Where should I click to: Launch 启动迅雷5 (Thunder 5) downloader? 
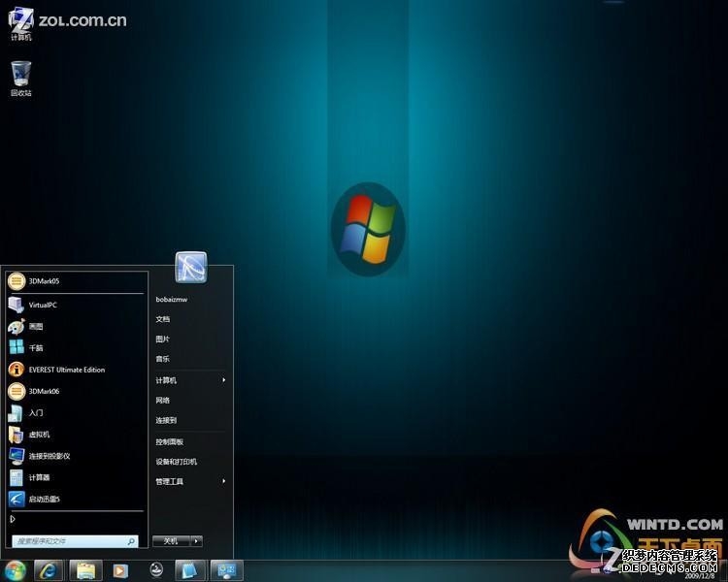tap(45, 499)
